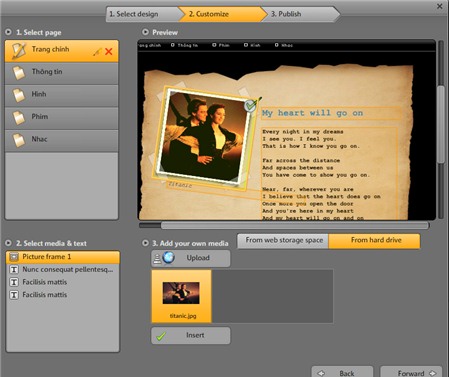Select From hard drive option
Image resolution: width=450 pixels, height=377 pixels.
pyautogui.click(x=375, y=240)
